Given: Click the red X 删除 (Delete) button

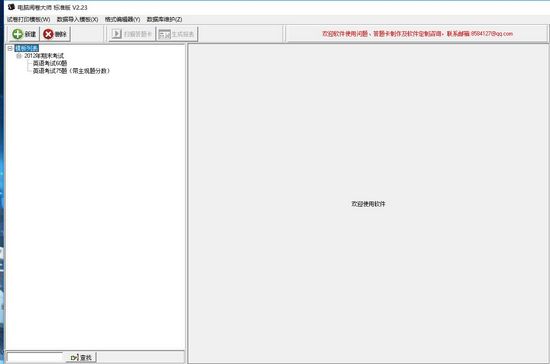Looking at the screenshot, I should point(55,34).
